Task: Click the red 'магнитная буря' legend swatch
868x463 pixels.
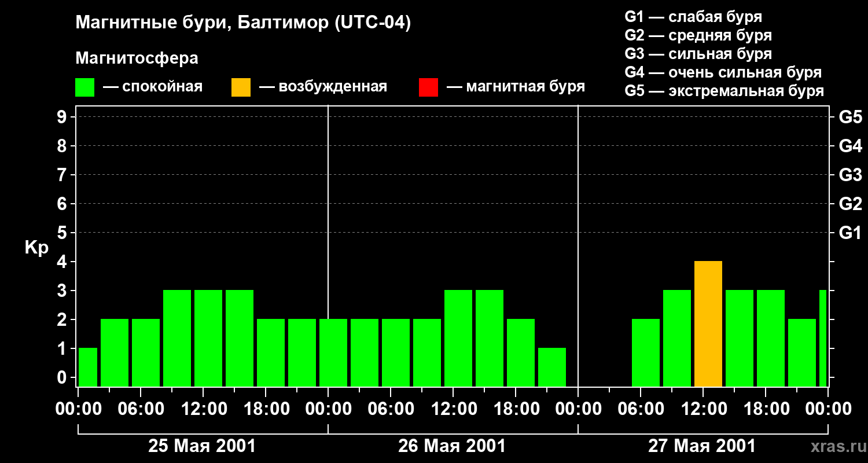Action: (x=429, y=87)
